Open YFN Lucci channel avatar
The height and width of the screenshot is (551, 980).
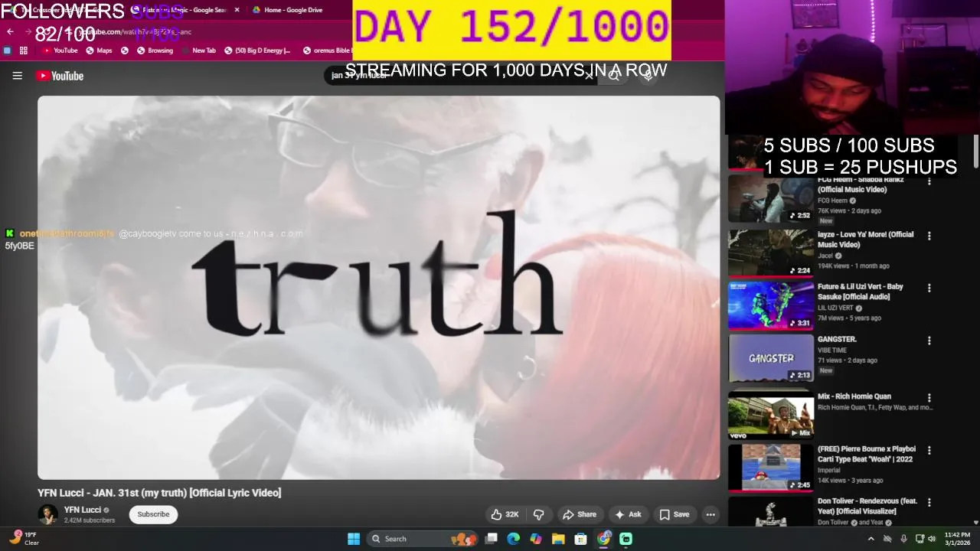(47, 514)
